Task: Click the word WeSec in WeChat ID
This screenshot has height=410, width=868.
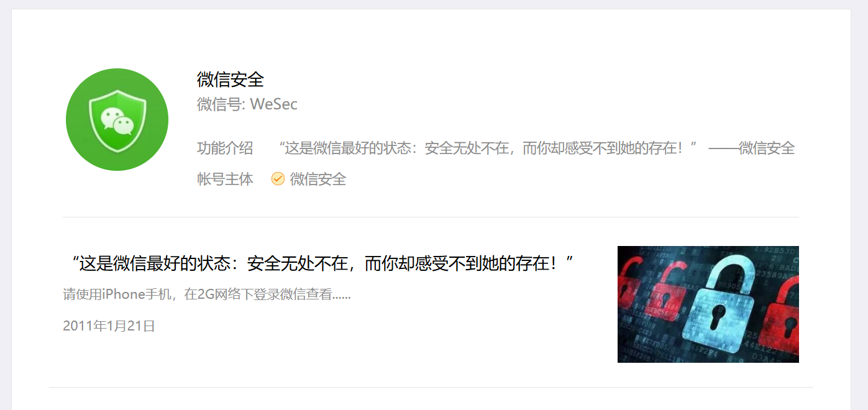Action: [x=274, y=104]
